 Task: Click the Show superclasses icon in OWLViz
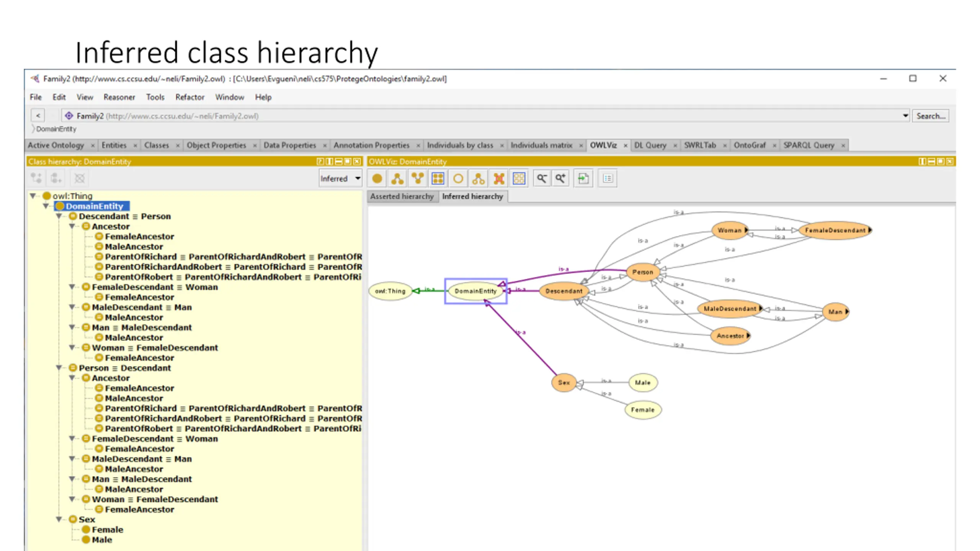point(418,179)
